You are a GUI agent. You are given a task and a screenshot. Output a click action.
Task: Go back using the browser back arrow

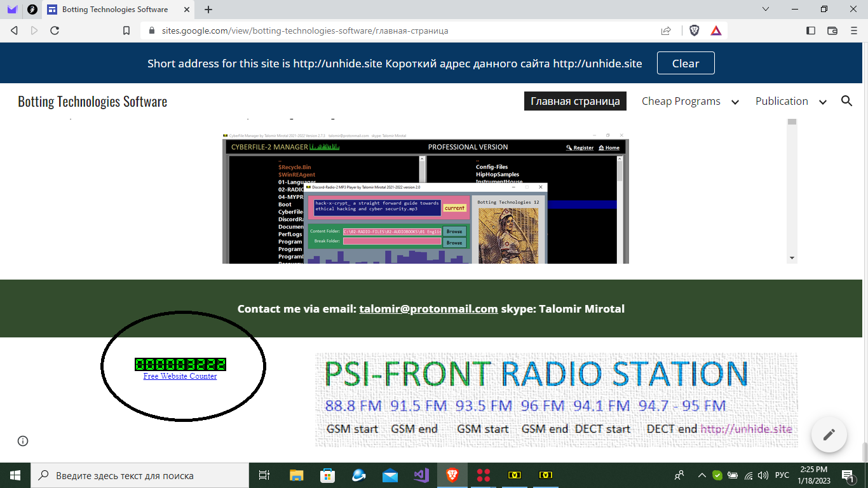(x=14, y=30)
